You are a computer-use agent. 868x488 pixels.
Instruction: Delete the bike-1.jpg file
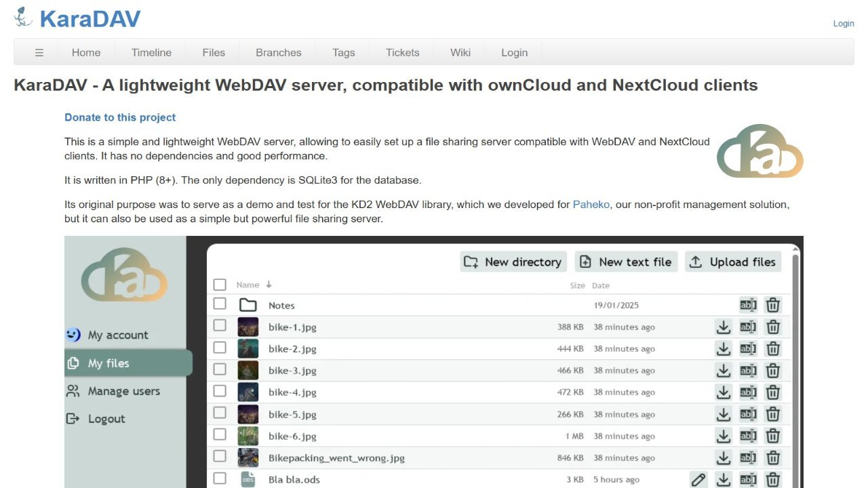click(773, 327)
